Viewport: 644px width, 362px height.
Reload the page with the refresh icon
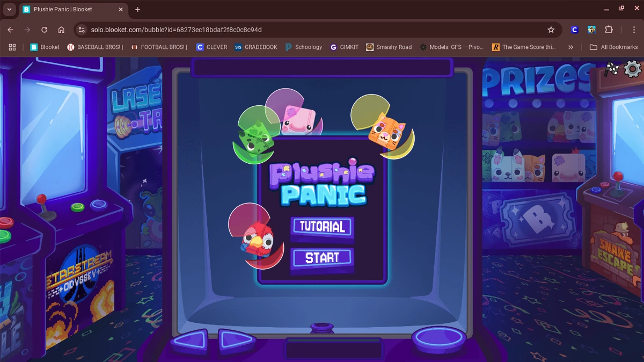44,30
